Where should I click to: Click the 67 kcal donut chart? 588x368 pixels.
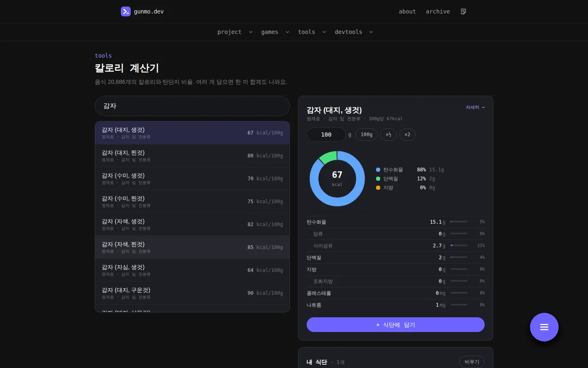(x=337, y=179)
